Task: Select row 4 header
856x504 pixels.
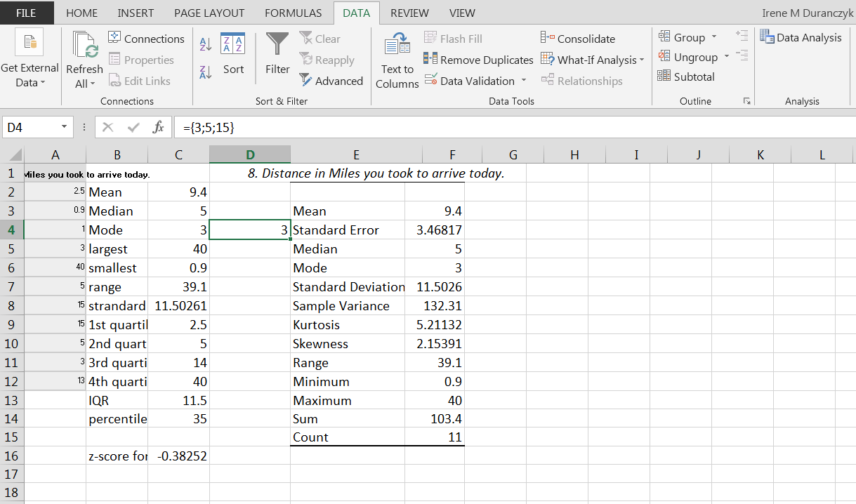Action: pyautogui.click(x=12, y=230)
